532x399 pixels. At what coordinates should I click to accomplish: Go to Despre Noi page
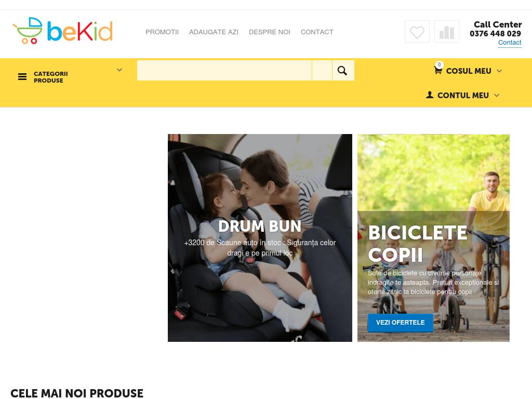(x=270, y=32)
